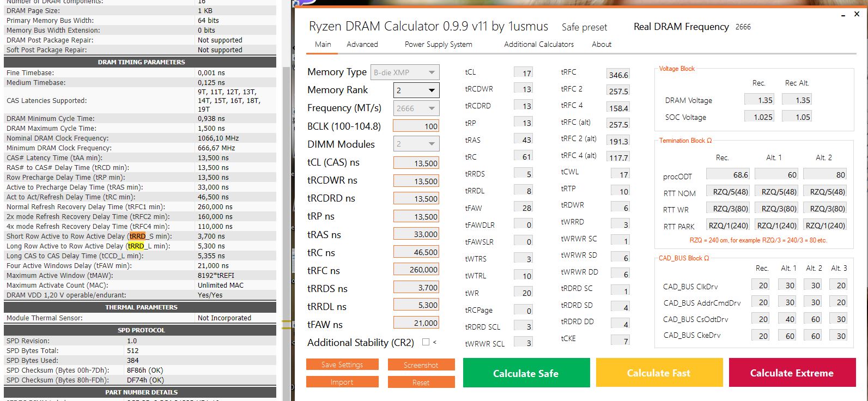
Task: Click the recommended DRAM Voltage value
Action: click(x=759, y=100)
